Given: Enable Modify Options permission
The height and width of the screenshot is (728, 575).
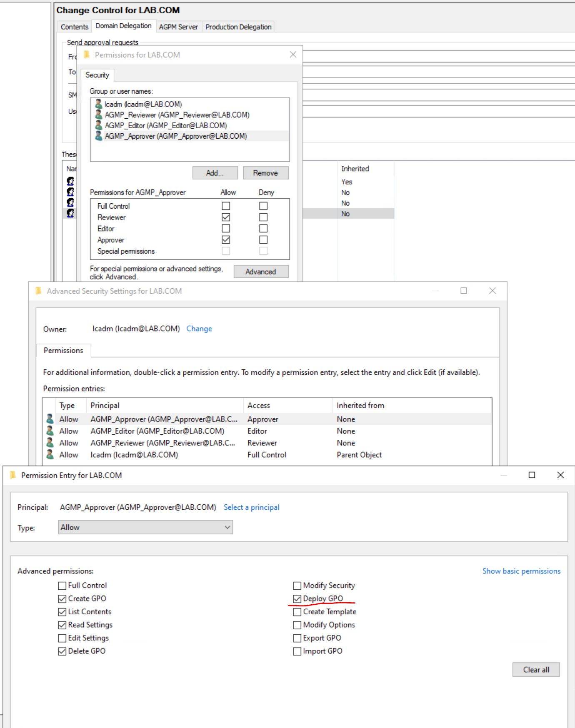Looking at the screenshot, I should point(297,625).
